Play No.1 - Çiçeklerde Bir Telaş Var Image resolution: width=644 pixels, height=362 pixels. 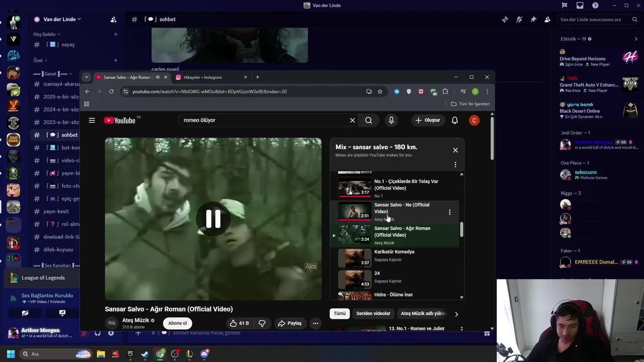[394, 188]
